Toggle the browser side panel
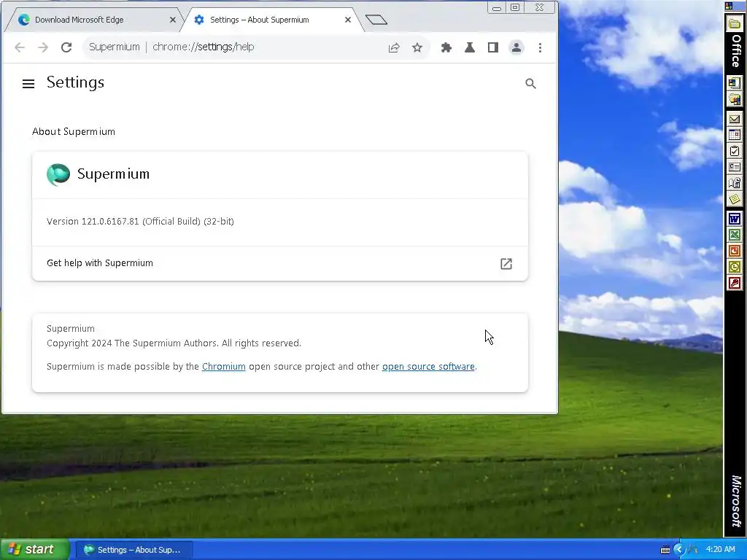The height and width of the screenshot is (560, 747). point(493,47)
